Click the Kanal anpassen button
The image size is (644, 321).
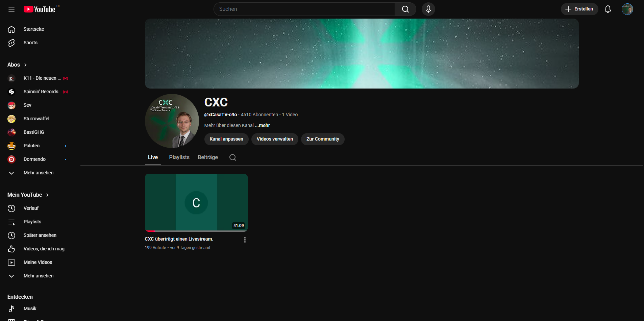pyautogui.click(x=226, y=139)
